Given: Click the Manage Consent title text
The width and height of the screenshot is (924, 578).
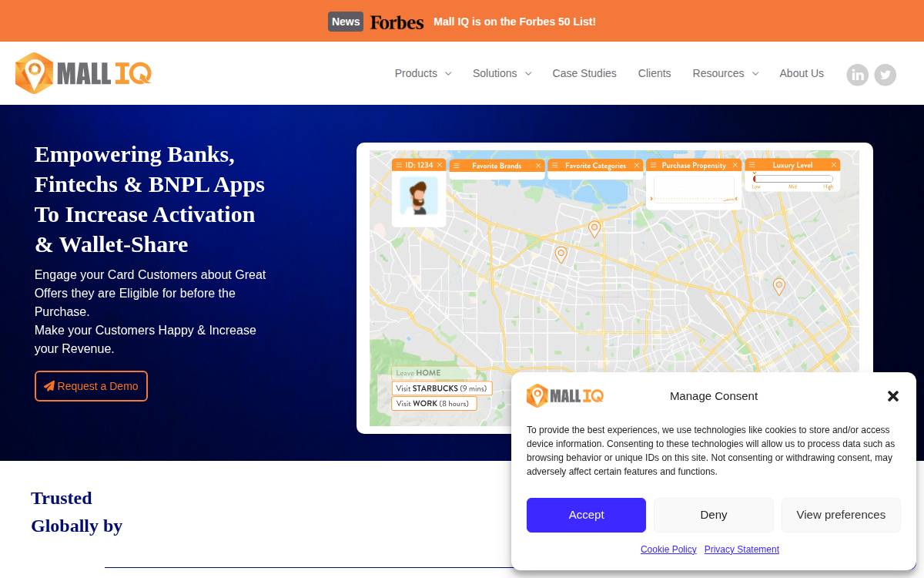Looking at the screenshot, I should tap(714, 396).
